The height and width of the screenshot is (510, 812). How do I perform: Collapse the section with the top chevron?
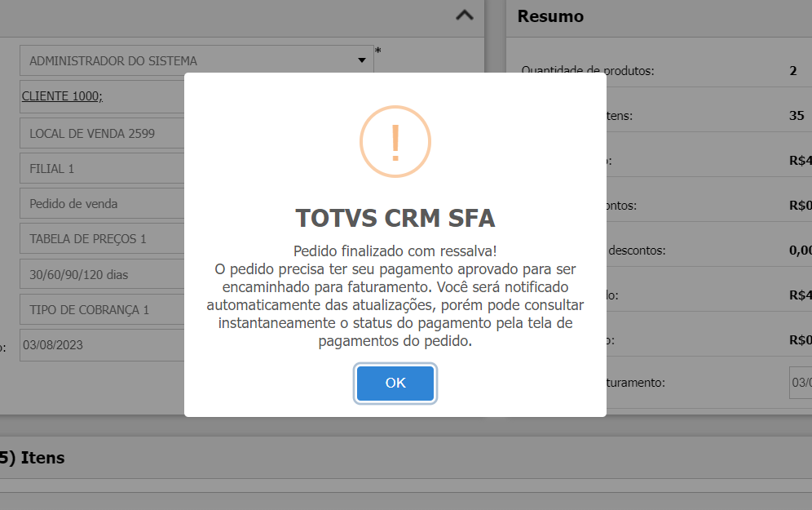[x=464, y=15]
